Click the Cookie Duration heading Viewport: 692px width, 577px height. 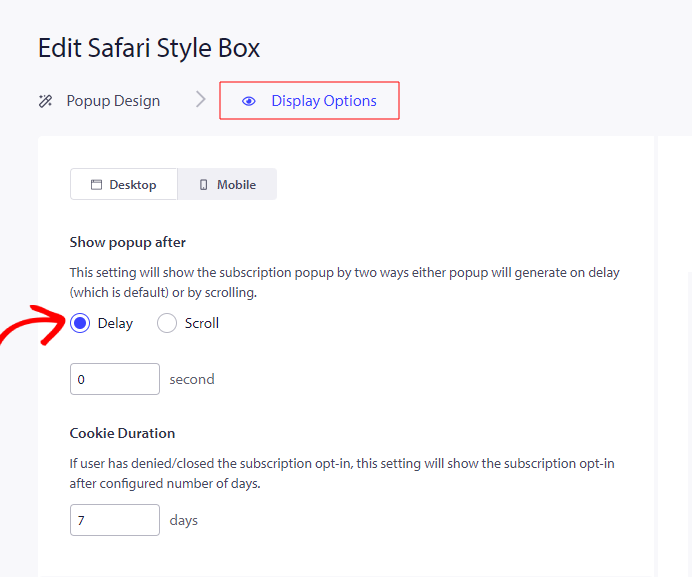(122, 433)
